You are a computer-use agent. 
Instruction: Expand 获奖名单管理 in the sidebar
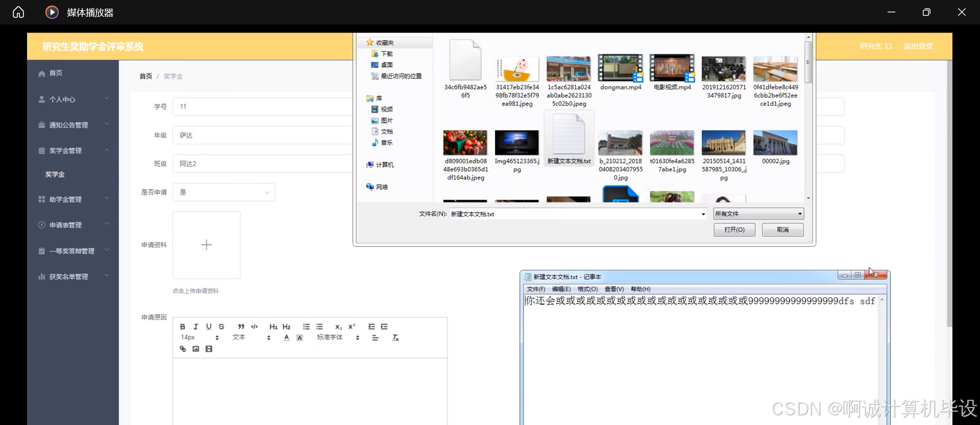pos(73,276)
